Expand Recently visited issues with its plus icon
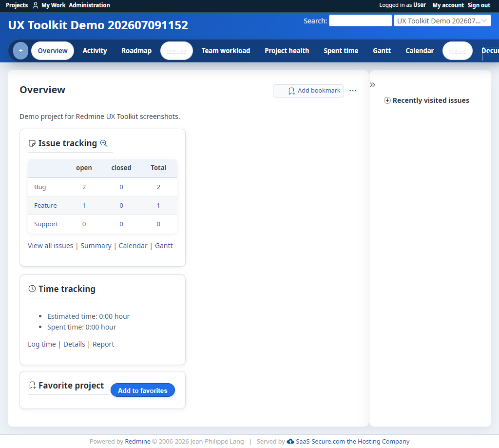 pyautogui.click(x=387, y=100)
